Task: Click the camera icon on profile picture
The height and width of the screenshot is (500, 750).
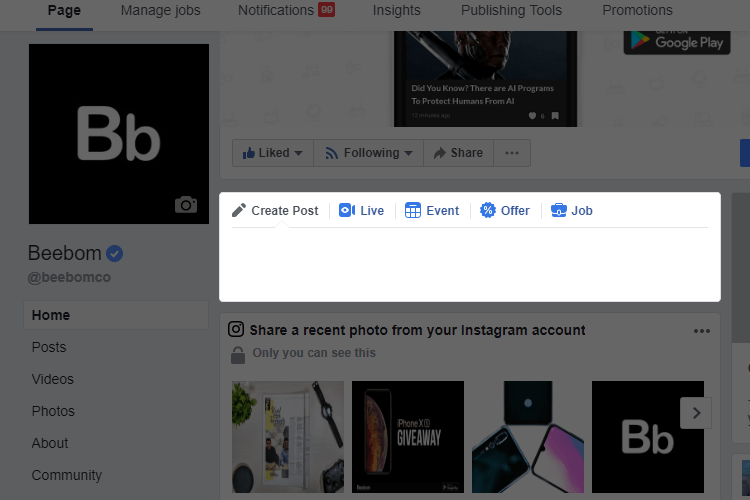Action: [186, 204]
